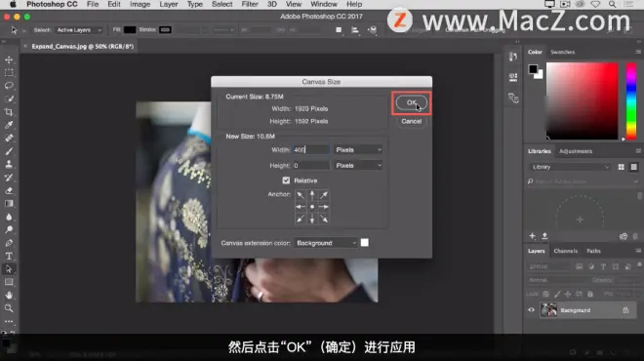
Task: Select the Hand tool
Action: (9, 295)
